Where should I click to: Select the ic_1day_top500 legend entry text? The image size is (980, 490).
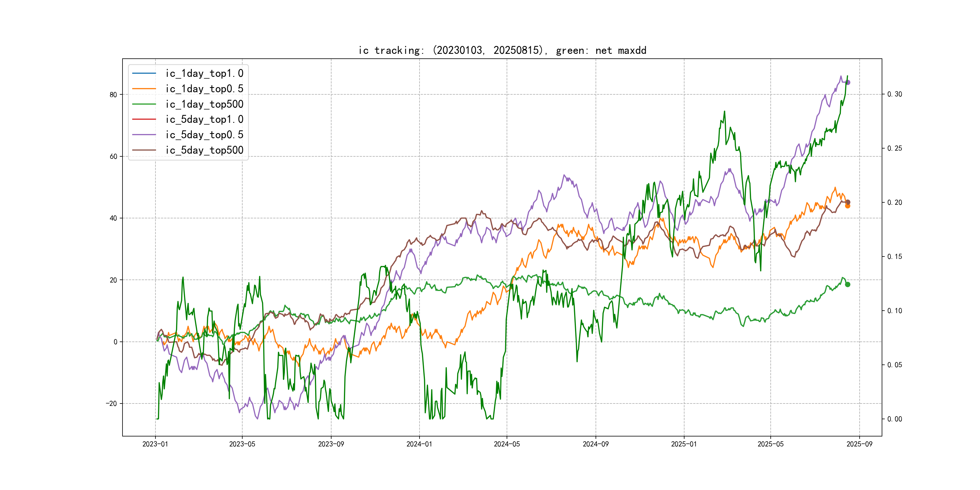pyautogui.click(x=204, y=104)
